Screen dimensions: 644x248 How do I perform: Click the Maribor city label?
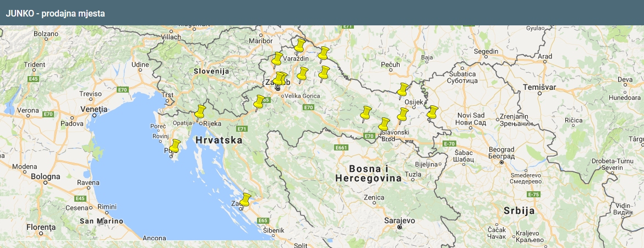(261, 41)
